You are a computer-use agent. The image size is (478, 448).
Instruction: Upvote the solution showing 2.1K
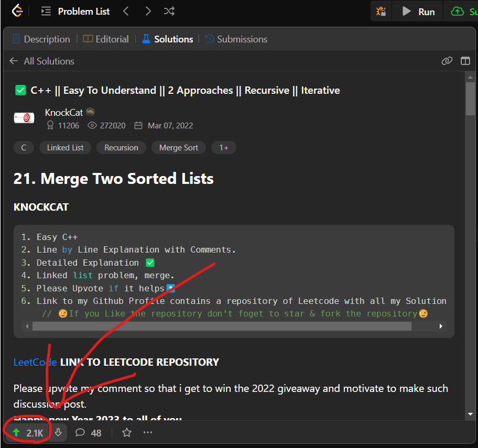[x=28, y=433]
